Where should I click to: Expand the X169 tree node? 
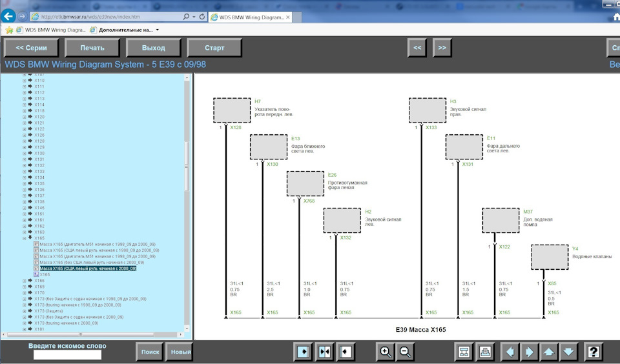pos(25,287)
